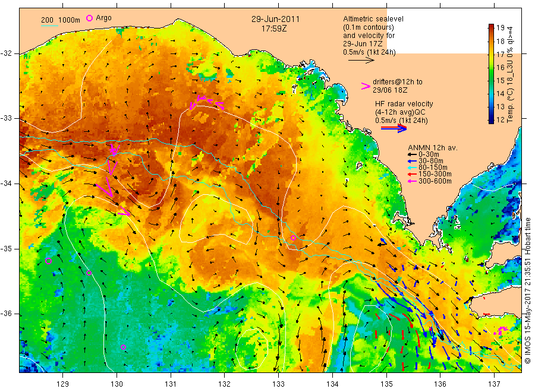
Task: Click the colorbar tick label '12'
Action: (x=500, y=120)
